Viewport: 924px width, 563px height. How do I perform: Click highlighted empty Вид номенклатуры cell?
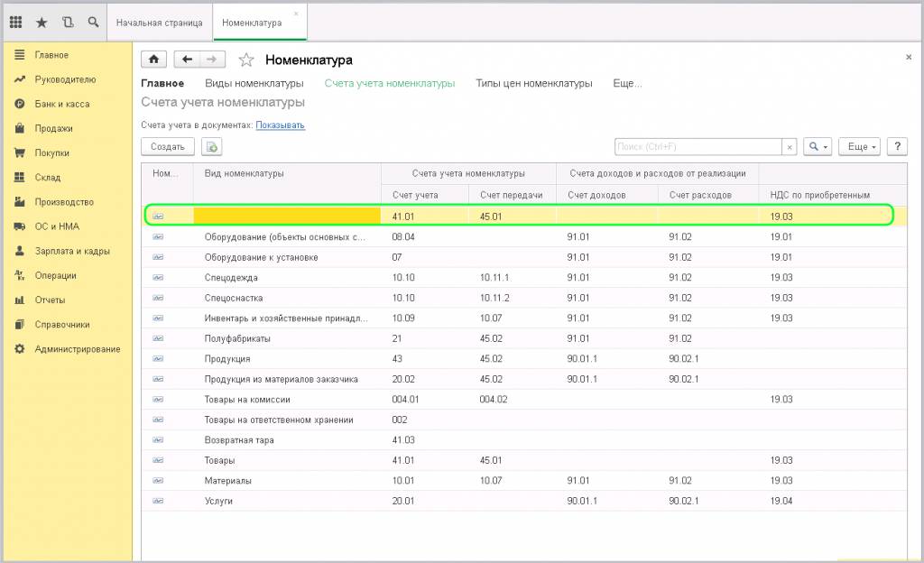click(287, 217)
